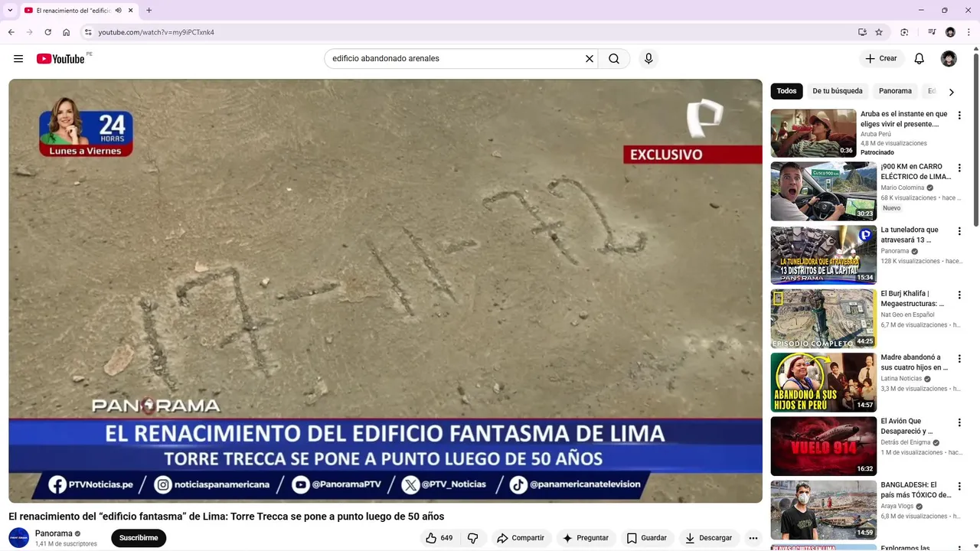Open the Aruba Perú sponsored video thumbnail

(x=813, y=133)
